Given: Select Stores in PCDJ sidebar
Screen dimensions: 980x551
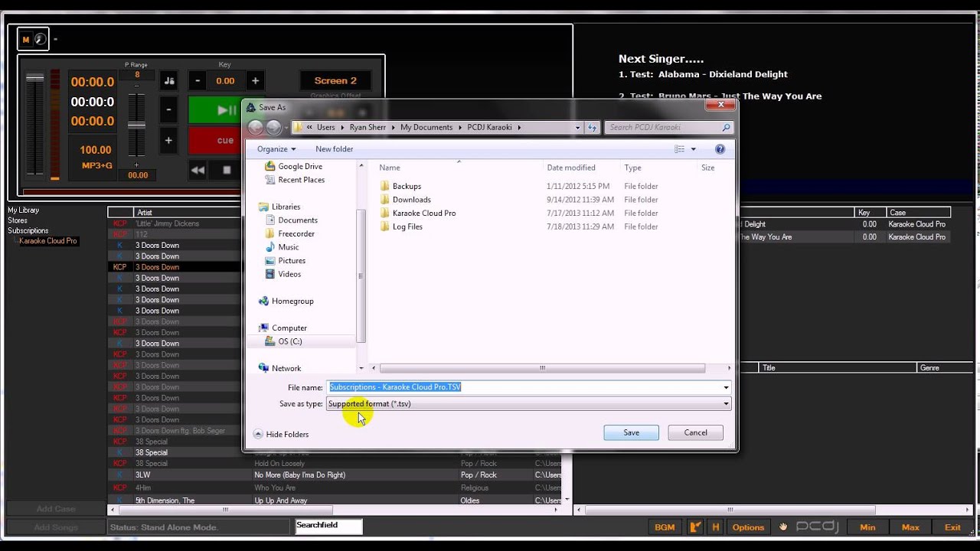Looking at the screenshot, I should [x=18, y=220].
